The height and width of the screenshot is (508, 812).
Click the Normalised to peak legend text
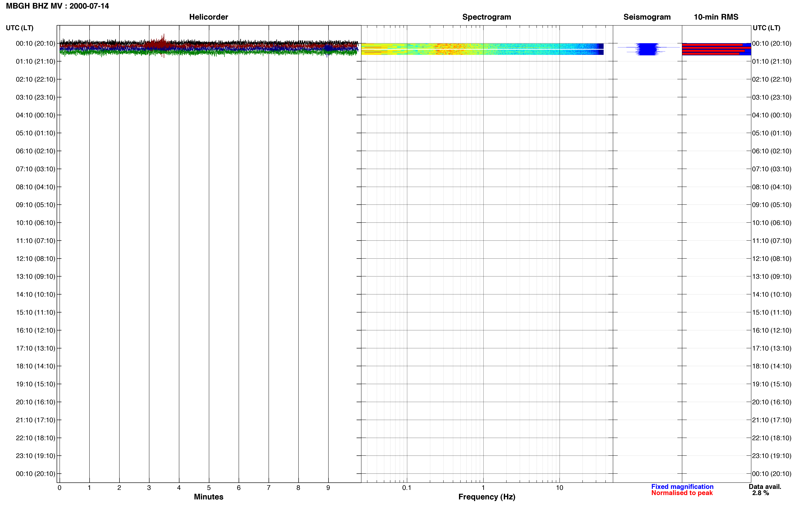(682, 493)
